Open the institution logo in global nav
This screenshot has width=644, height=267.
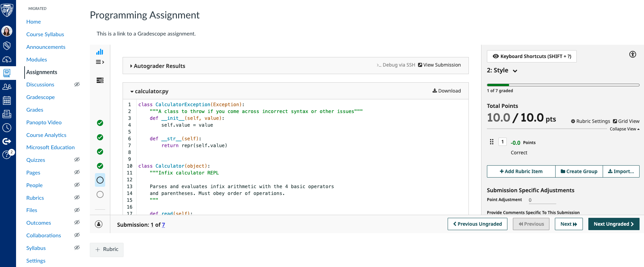(x=7, y=10)
